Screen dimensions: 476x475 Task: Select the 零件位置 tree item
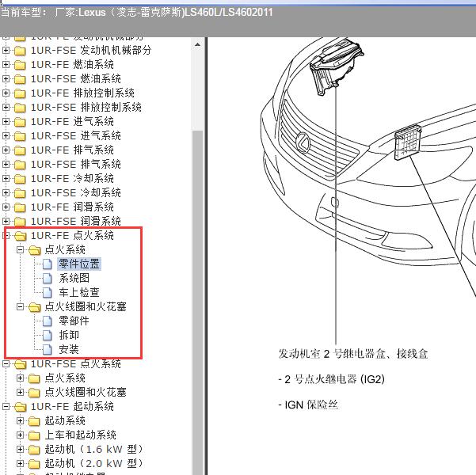tap(79, 264)
